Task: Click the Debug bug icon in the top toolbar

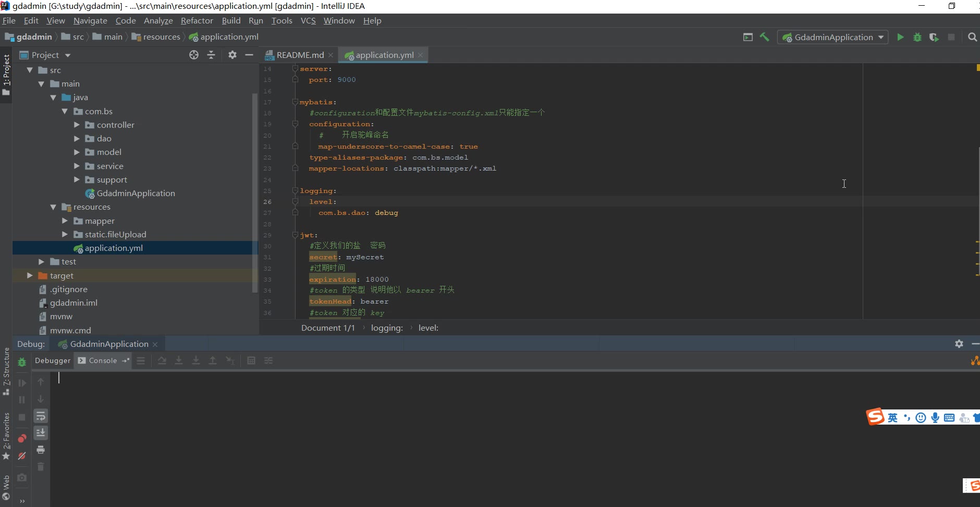Action: pos(917,37)
